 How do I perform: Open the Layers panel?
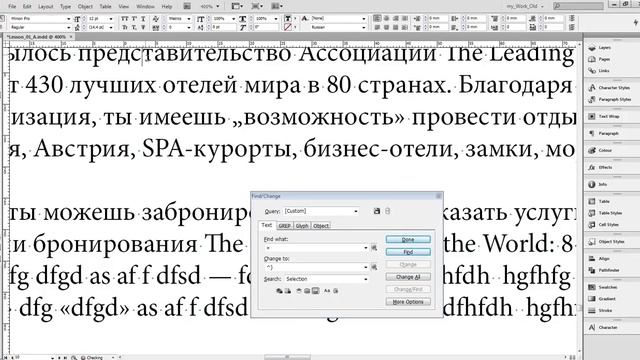click(600, 48)
